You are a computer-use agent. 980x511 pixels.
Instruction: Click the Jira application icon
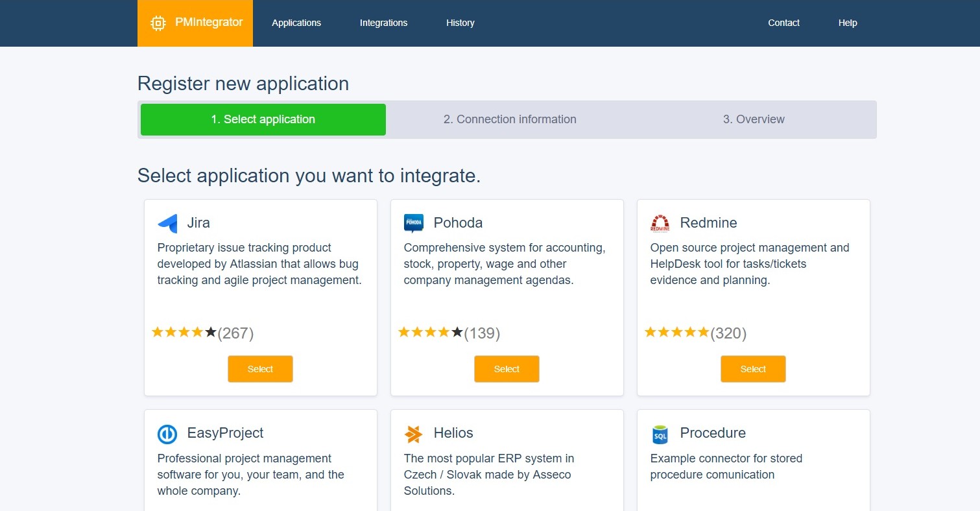point(166,222)
